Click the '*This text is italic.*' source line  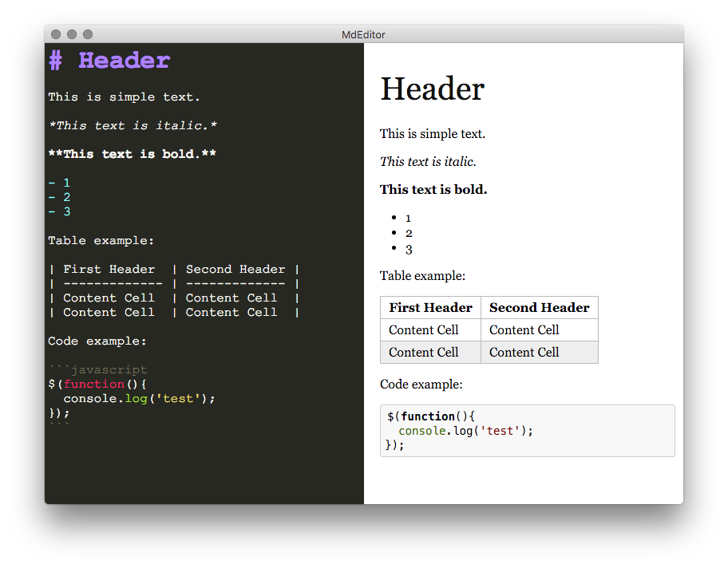133,126
